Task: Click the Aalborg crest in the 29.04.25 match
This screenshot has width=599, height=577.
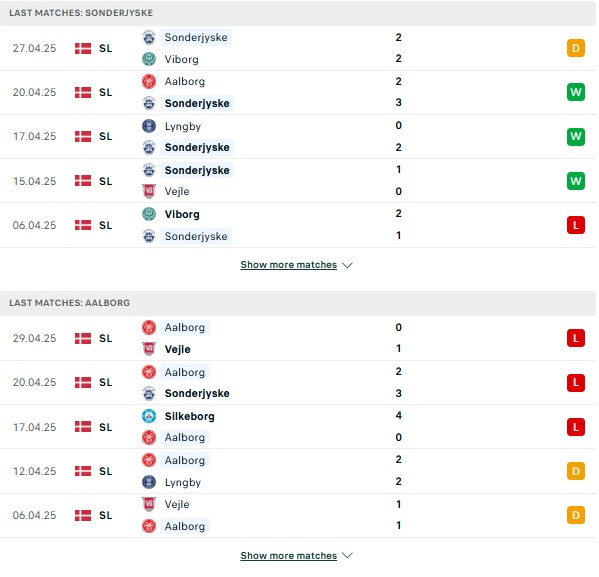Action: click(149, 327)
